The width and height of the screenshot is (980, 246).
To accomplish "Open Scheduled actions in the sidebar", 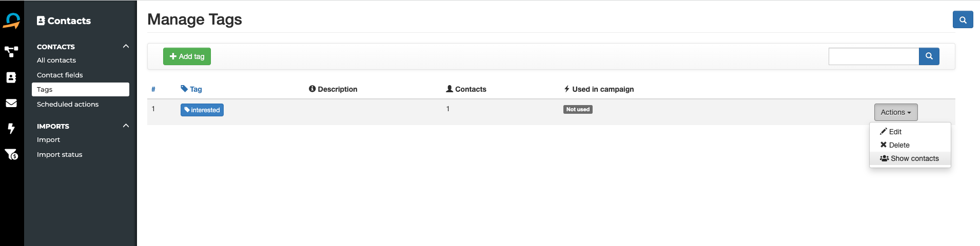I will coord(68,104).
